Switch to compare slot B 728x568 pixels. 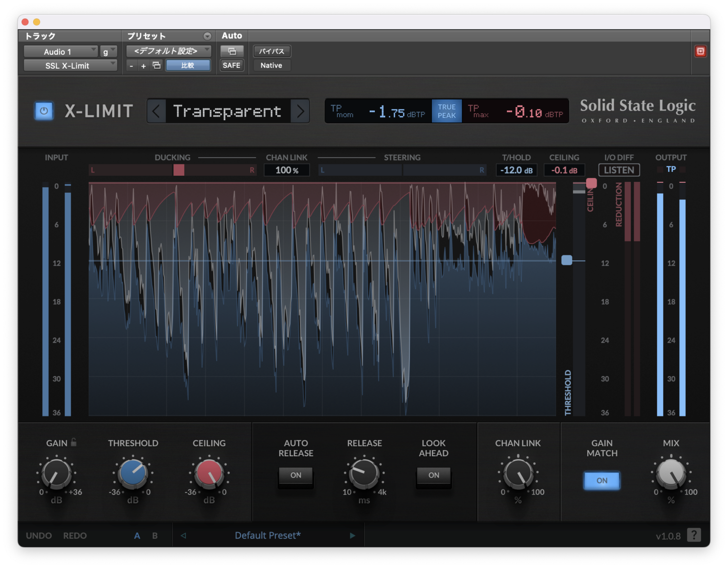click(154, 535)
